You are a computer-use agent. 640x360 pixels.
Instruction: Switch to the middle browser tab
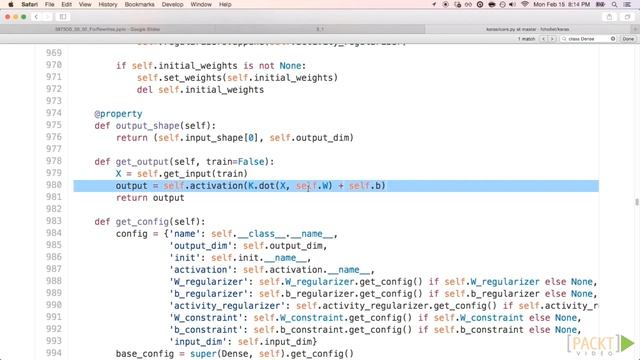(x=320, y=29)
